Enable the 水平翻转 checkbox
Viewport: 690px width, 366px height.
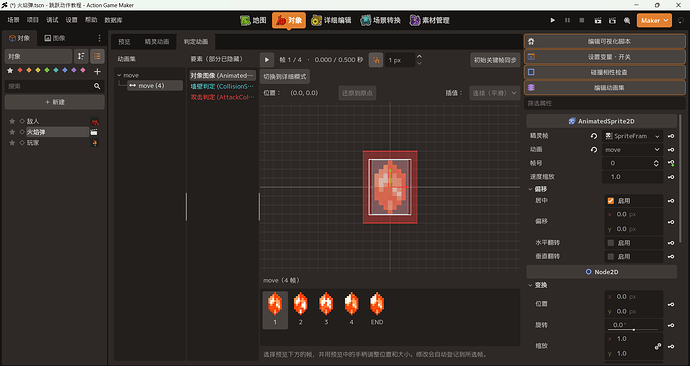click(611, 243)
